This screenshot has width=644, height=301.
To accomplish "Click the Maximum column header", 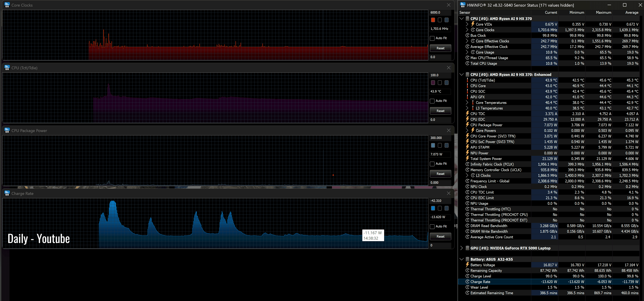I will (603, 13).
